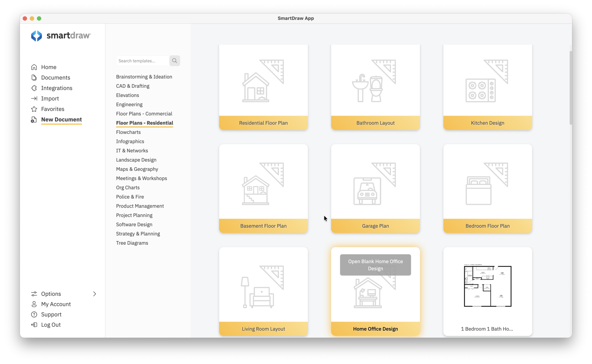Click the Living Room Layout label
The height and width of the screenshot is (364, 592).
click(x=263, y=329)
